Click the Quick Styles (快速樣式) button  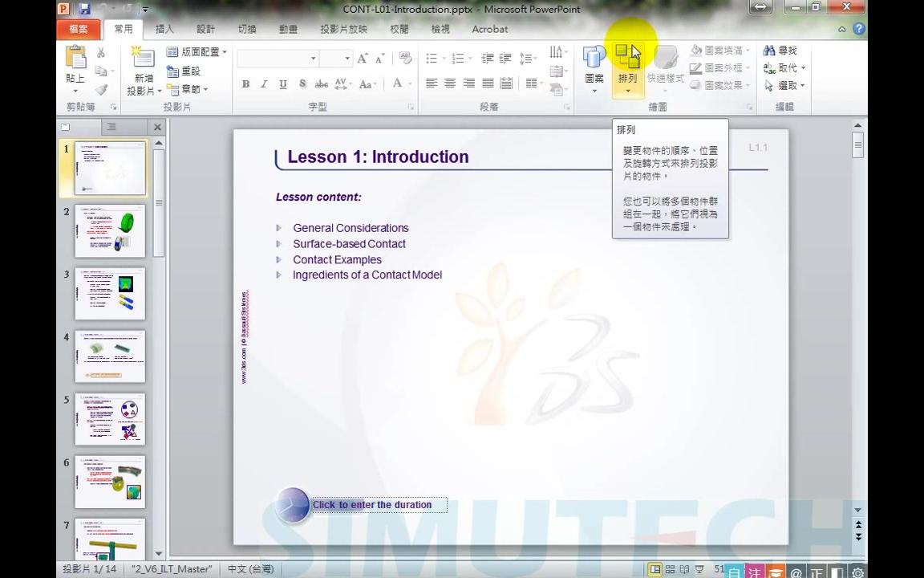coord(665,70)
